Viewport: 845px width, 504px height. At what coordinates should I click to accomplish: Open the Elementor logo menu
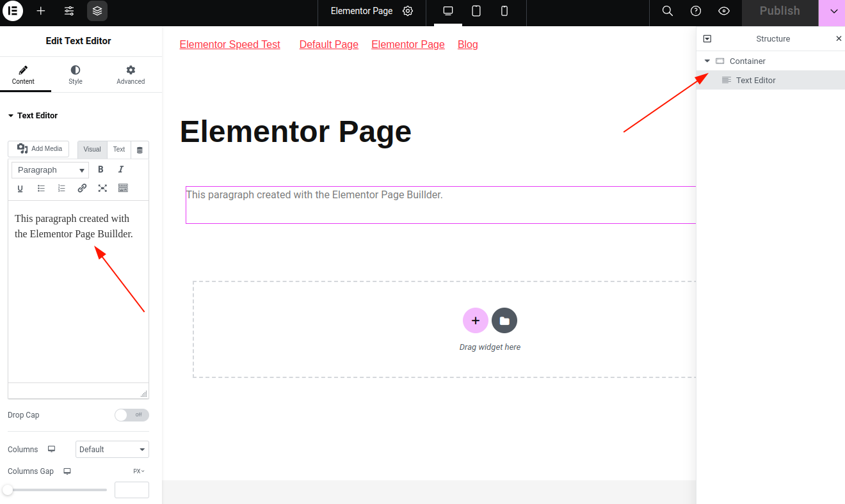13,11
